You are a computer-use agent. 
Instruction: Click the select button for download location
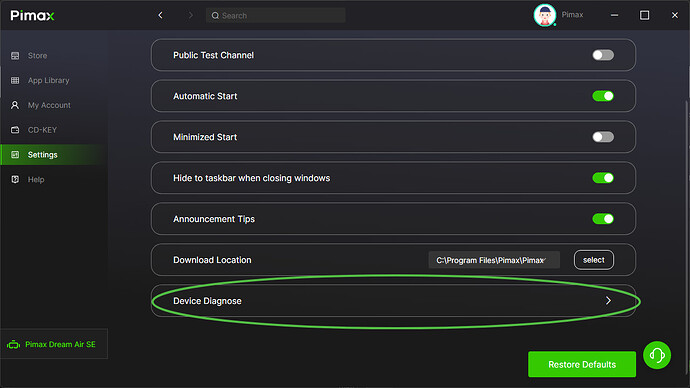(x=594, y=260)
